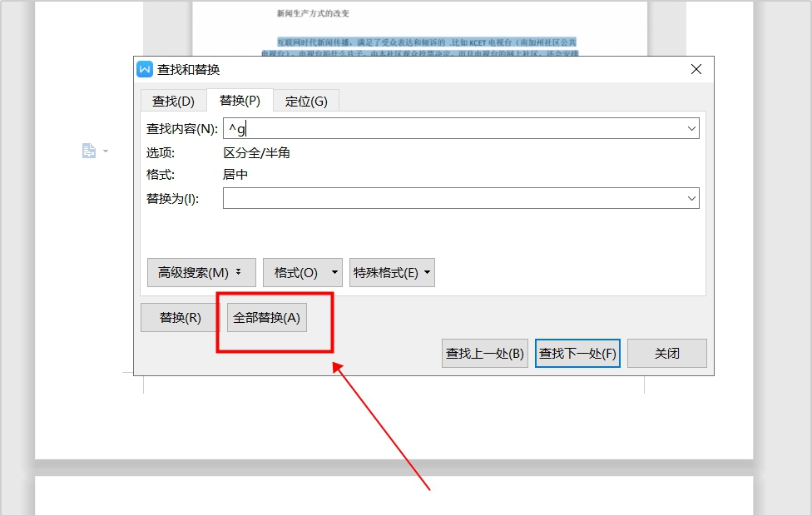The width and height of the screenshot is (812, 516).
Task: Click the WPS logo in dialog title bar
Action: click(x=146, y=70)
